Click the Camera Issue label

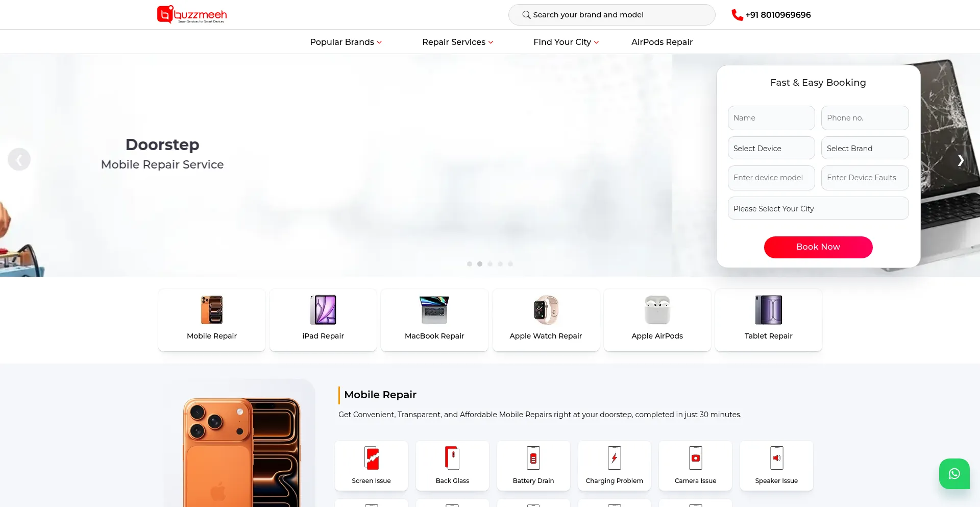(696, 481)
